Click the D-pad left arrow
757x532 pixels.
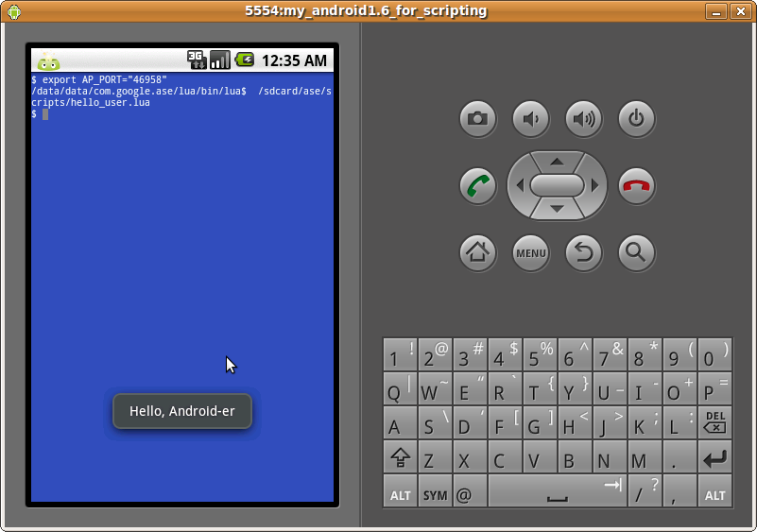coord(520,185)
